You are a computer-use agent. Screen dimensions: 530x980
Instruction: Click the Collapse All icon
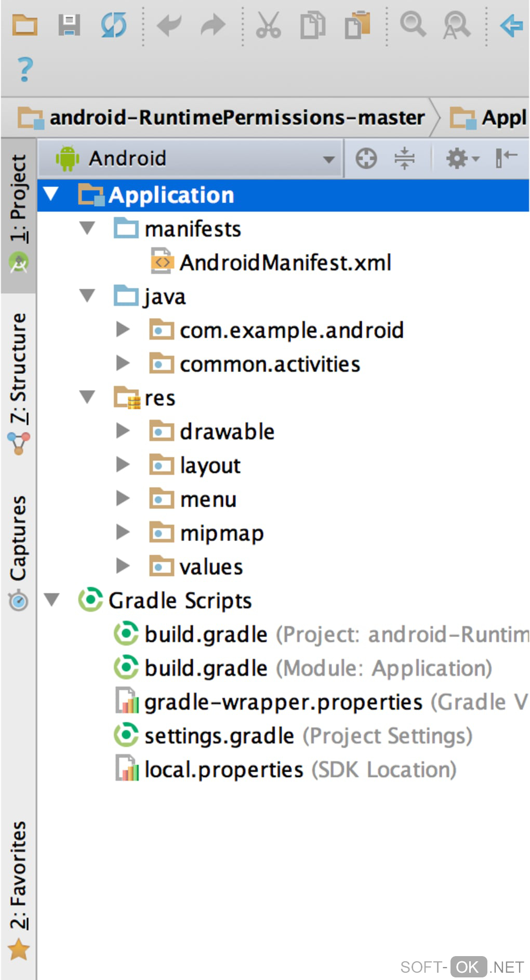point(404,158)
